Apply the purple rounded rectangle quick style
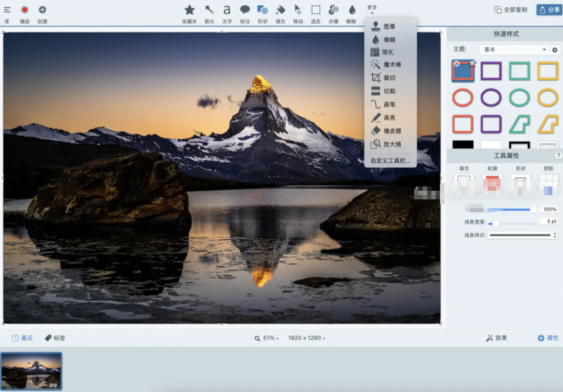 (491, 124)
